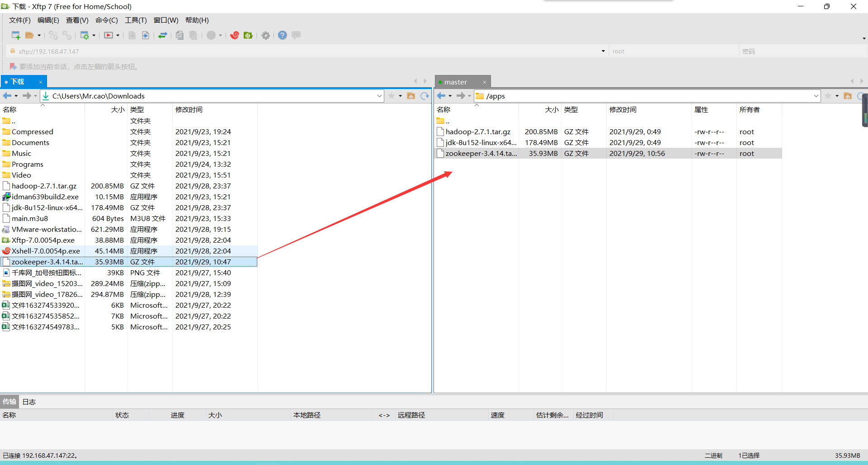This screenshot has height=465, width=868.
Task: Go forward in local Downloads pane
Action: pyautogui.click(x=27, y=96)
